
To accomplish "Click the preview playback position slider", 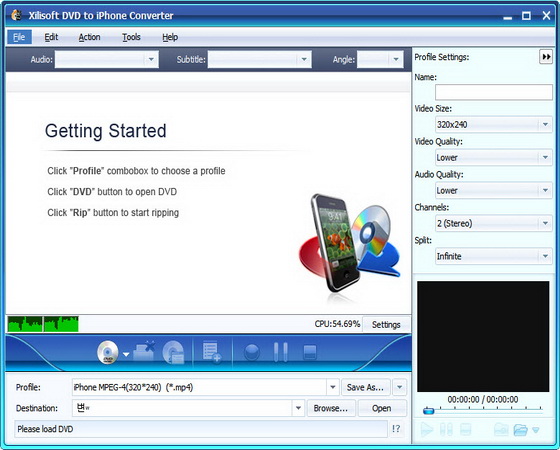I will [x=483, y=411].
